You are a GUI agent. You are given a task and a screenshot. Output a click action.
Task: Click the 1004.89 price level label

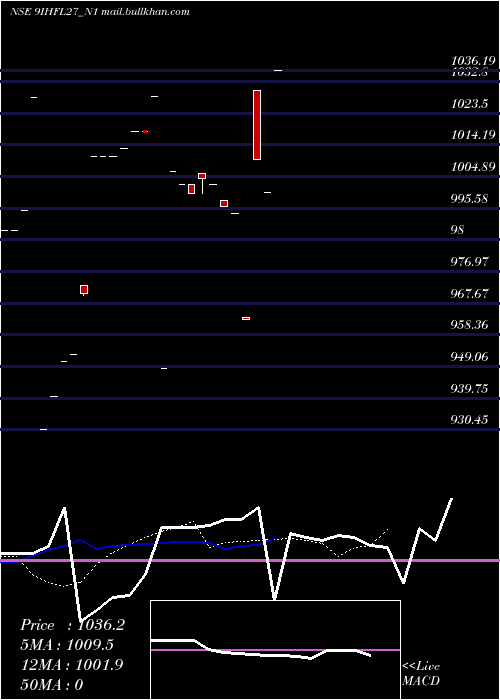pyautogui.click(x=474, y=167)
